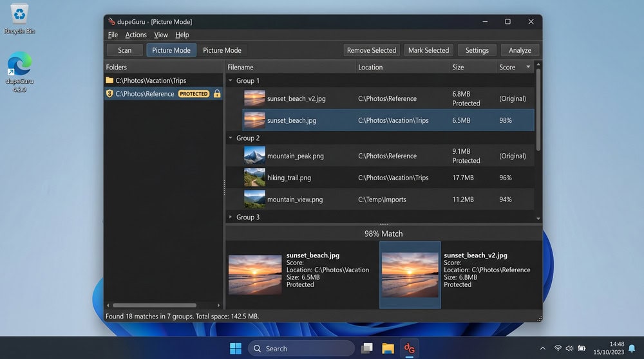Click the results scrollbar up arrow

click(538, 64)
